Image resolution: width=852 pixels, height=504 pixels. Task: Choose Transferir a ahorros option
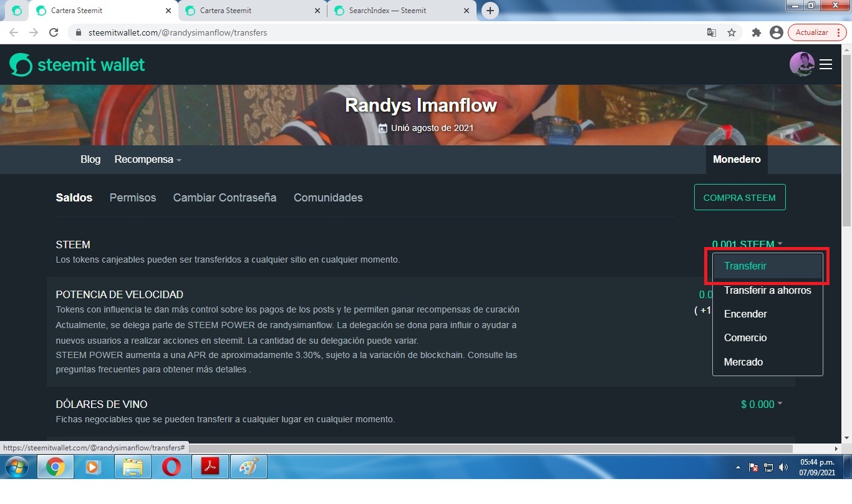(768, 290)
